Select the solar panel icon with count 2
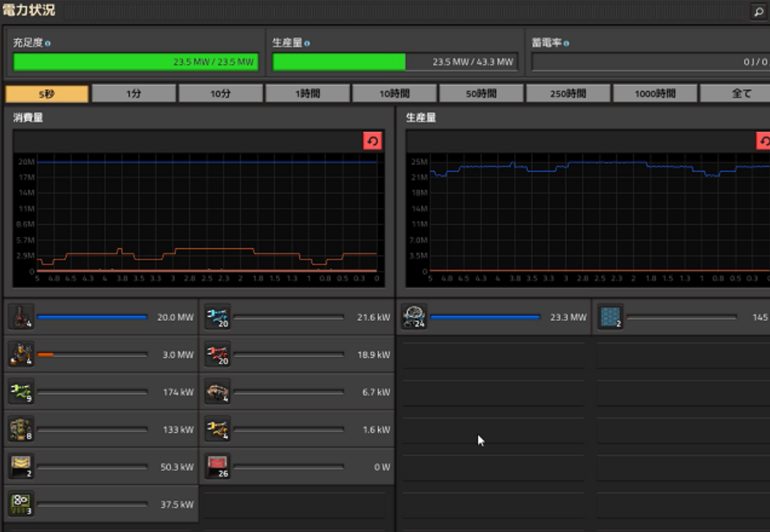 (x=610, y=317)
